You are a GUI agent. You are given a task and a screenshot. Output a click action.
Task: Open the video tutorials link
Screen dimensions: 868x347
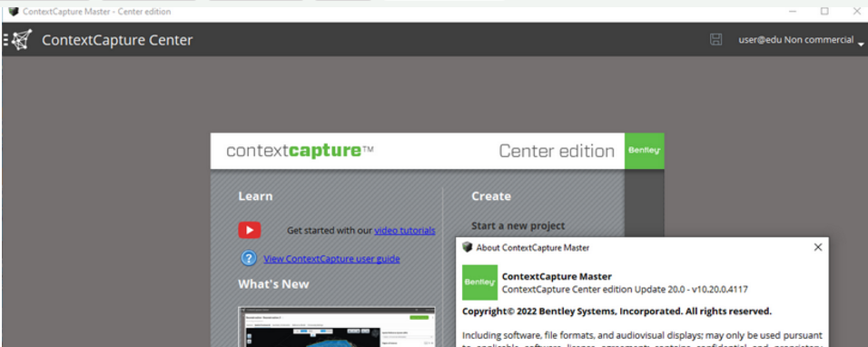coord(405,230)
